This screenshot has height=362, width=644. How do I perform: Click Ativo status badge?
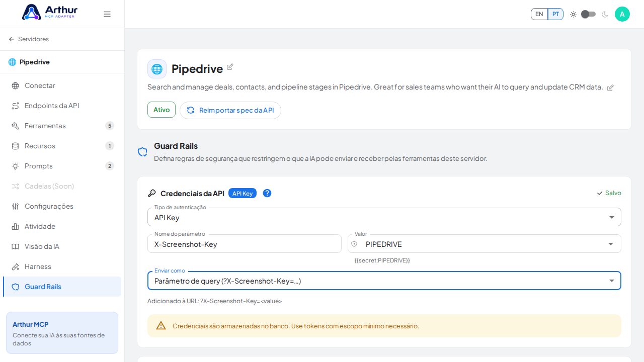coord(162,110)
